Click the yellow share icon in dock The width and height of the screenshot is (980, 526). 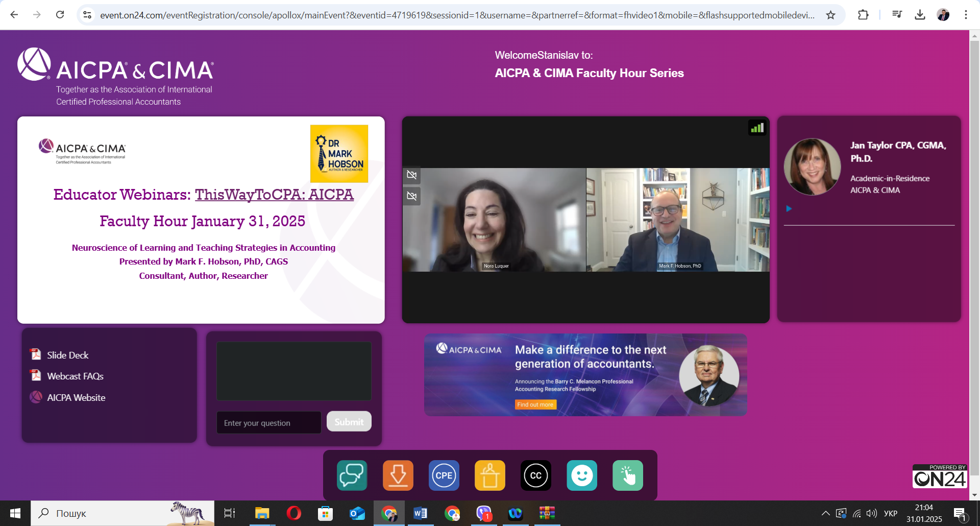tap(490, 475)
